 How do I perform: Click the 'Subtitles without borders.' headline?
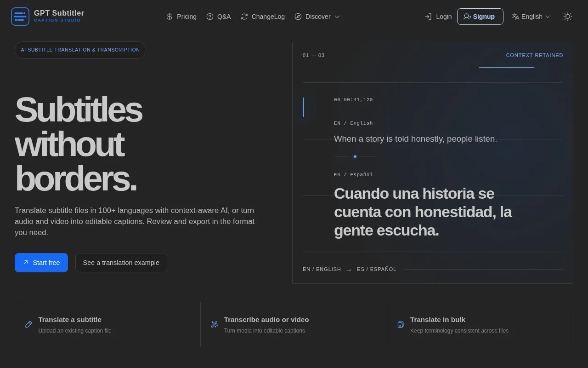pos(79,144)
